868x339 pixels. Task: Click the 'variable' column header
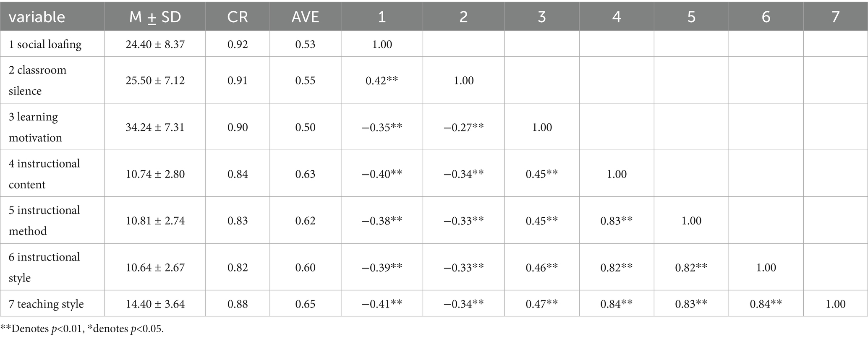point(37,17)
